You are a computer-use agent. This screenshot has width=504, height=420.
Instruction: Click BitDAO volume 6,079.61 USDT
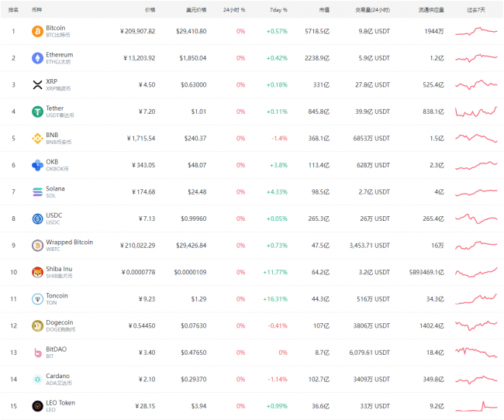pos(370,353)
